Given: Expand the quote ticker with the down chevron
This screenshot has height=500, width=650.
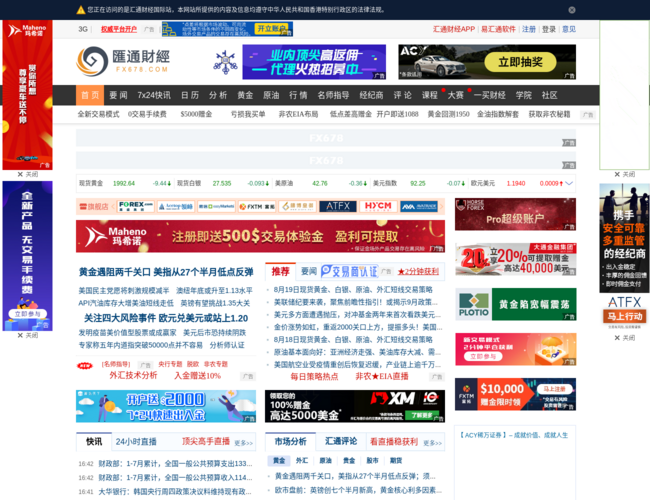Looking at the screenshot, I should pyautogui.click(x=569, y=183).
